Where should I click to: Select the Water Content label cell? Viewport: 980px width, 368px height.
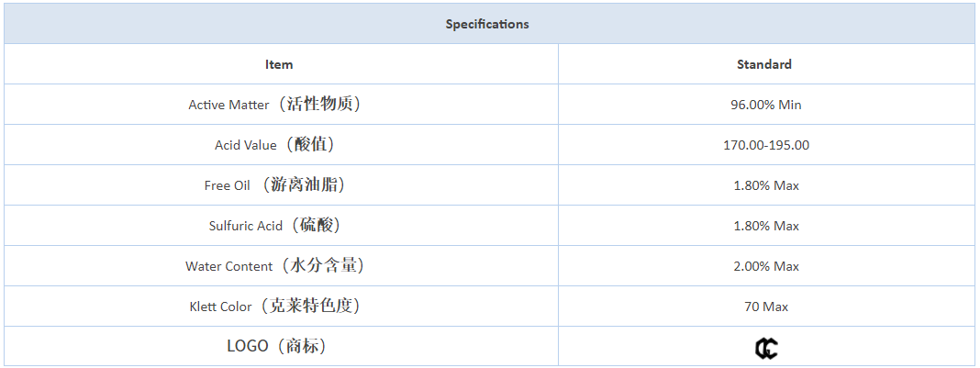pyautogui.click(x=282, y=265)
